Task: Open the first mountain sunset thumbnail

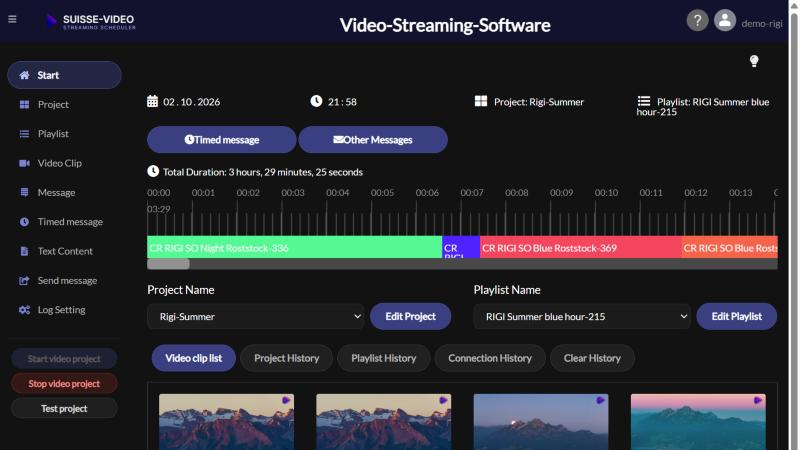Action: click(x=226, y=421)
